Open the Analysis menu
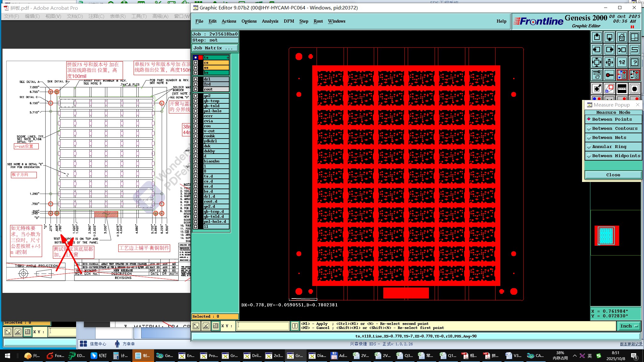 point(270,21)
